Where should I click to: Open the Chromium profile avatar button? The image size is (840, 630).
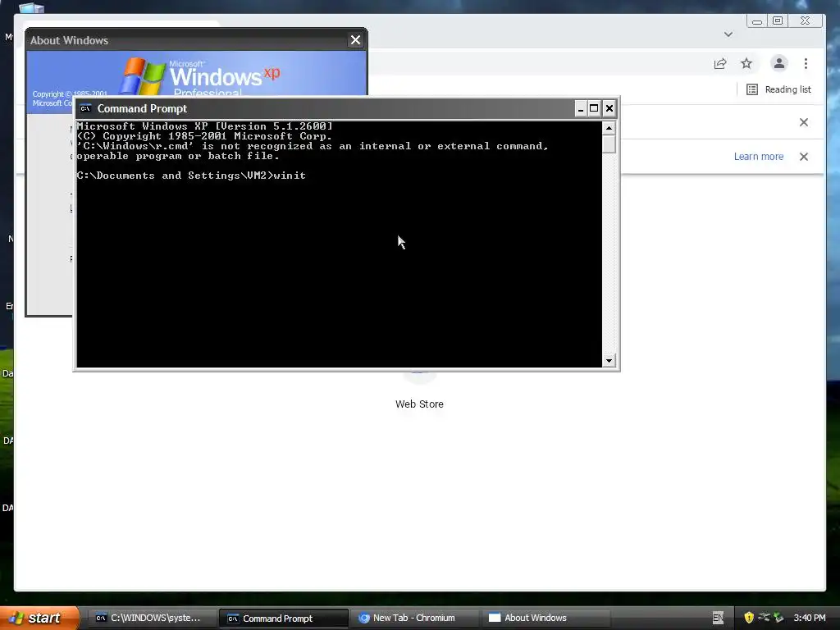click(x=779, y=63)
